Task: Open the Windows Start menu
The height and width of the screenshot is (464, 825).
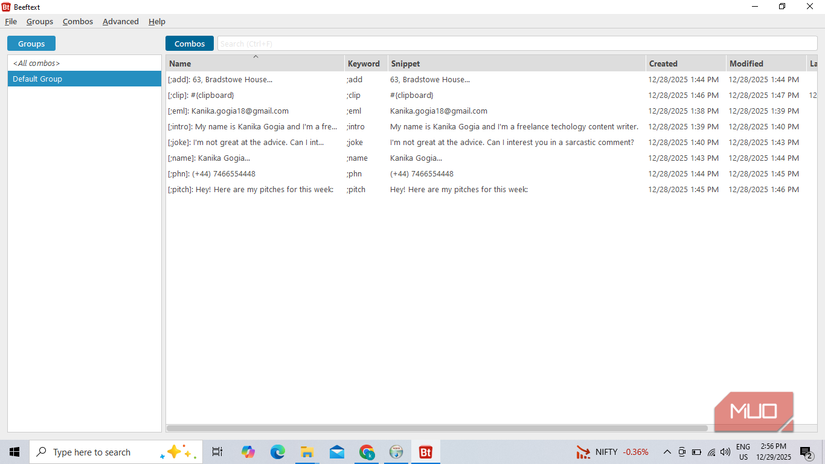Action: click(x=14, y=452)
